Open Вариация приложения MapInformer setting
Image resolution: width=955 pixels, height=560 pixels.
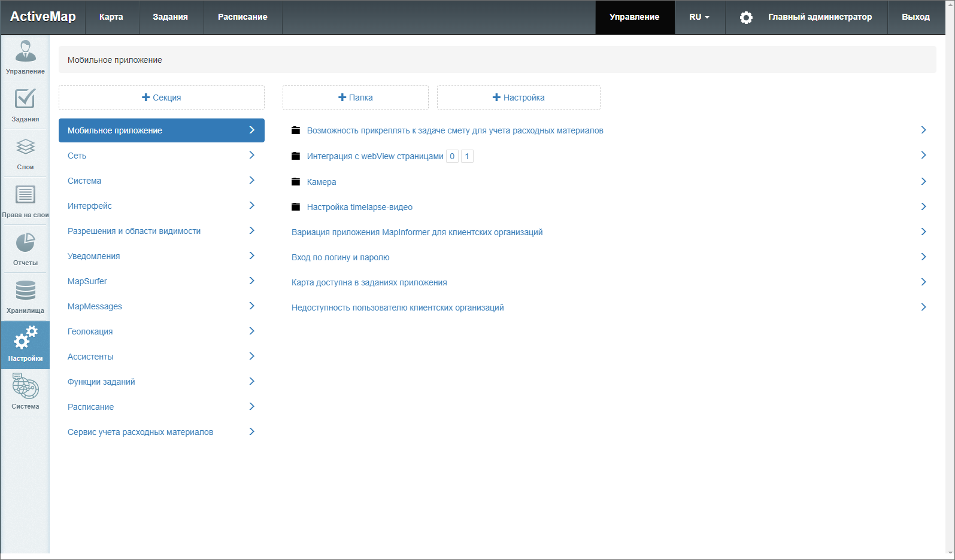[417, 232]
